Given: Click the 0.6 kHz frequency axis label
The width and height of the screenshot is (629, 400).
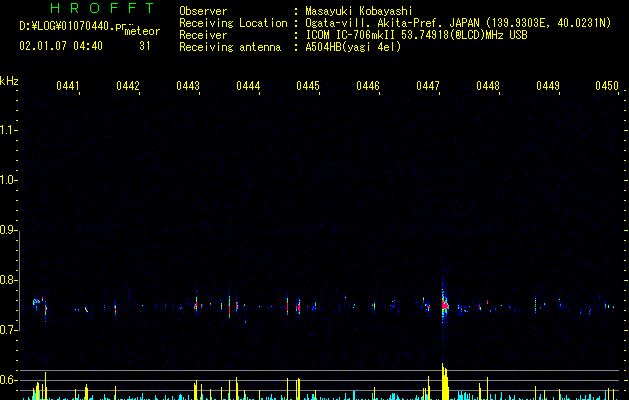Looking at the screenshot, I should click(x=8, y=380).
